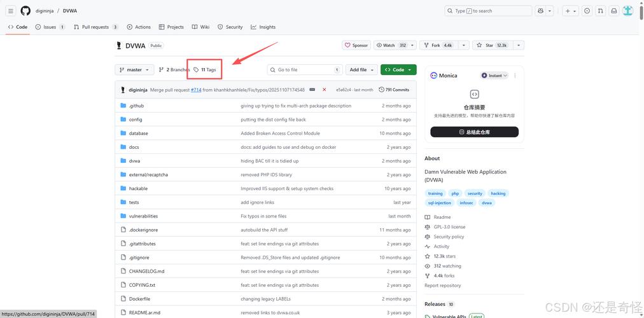
Task: Click the php topic tag
Action: click(455, 193)
